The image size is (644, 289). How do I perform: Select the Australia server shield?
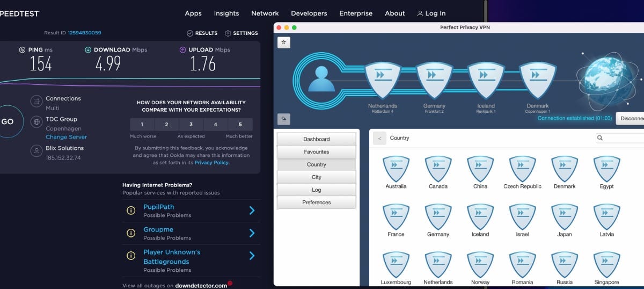tap(396, 169)
